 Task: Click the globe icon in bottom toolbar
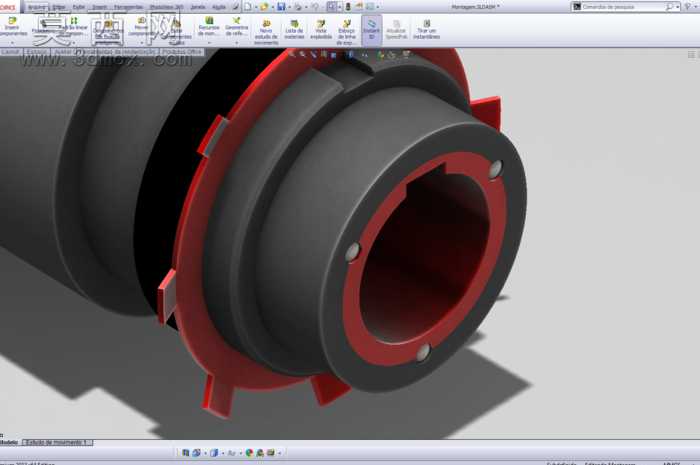click(x=249, y=453)
